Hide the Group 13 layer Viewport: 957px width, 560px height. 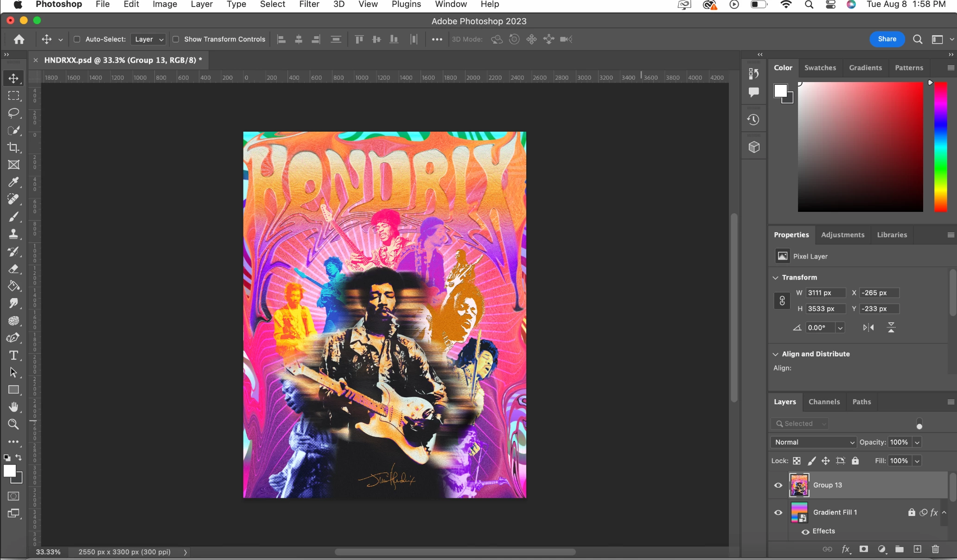click(x=778, y=485)
